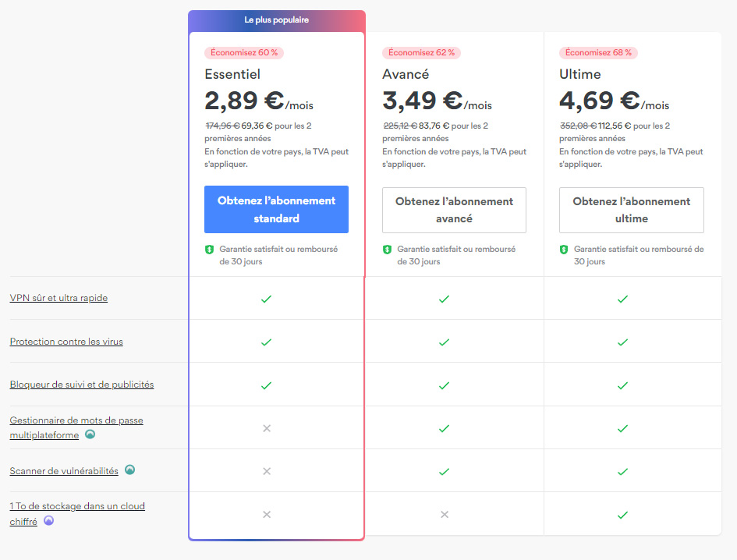Click Avancé checkmark for VPN sûr row
Screen dimensions: 737x560
pos(445,299)
